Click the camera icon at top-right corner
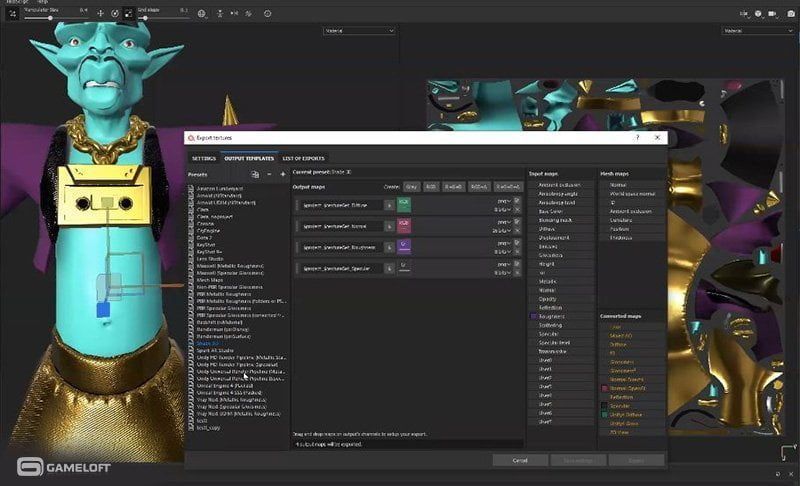This screenshot has width=800, height=486. [x=791, y=14]
